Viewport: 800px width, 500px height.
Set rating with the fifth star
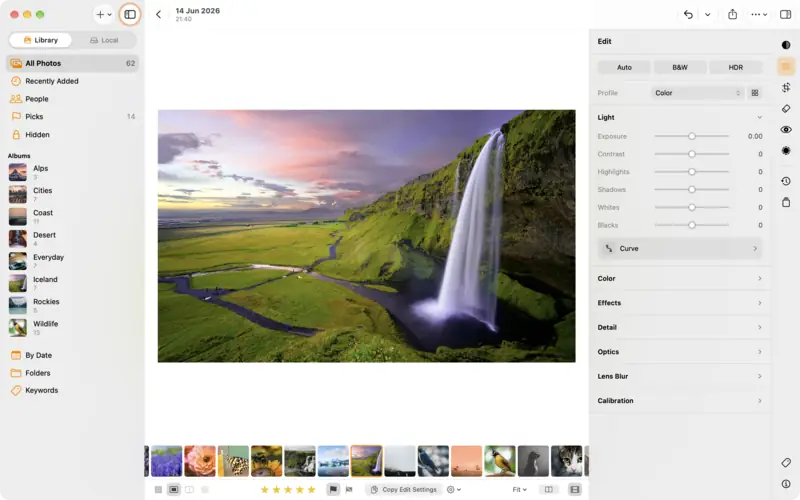311,490
